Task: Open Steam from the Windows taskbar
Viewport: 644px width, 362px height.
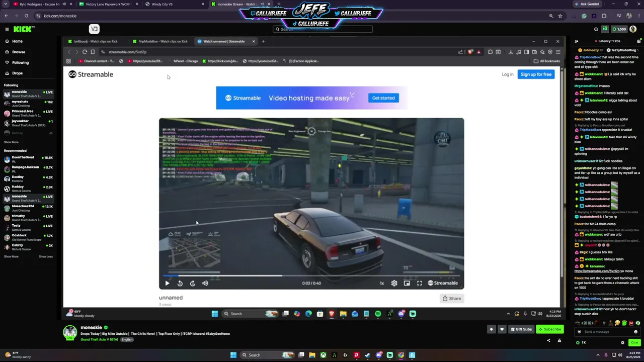Action: (x=367, y=355)
